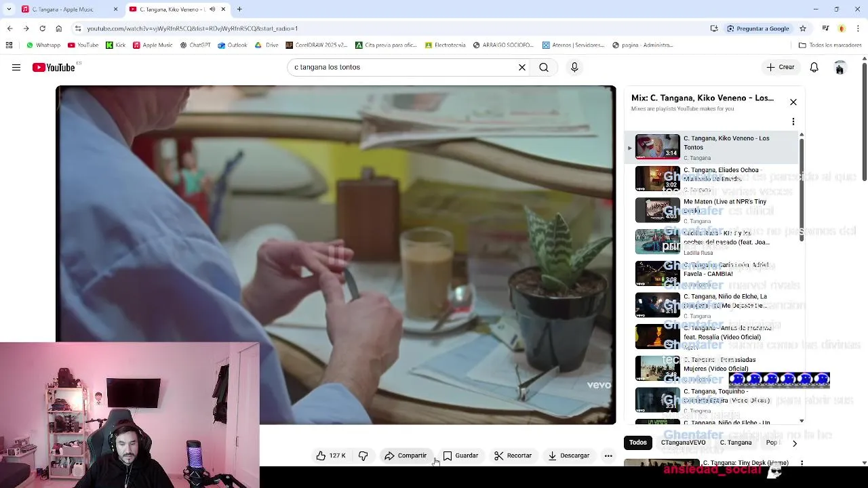The width and height of the screenshot is (868, 488).
Task: Bookmark this page with the star
Action: [803, 28]
